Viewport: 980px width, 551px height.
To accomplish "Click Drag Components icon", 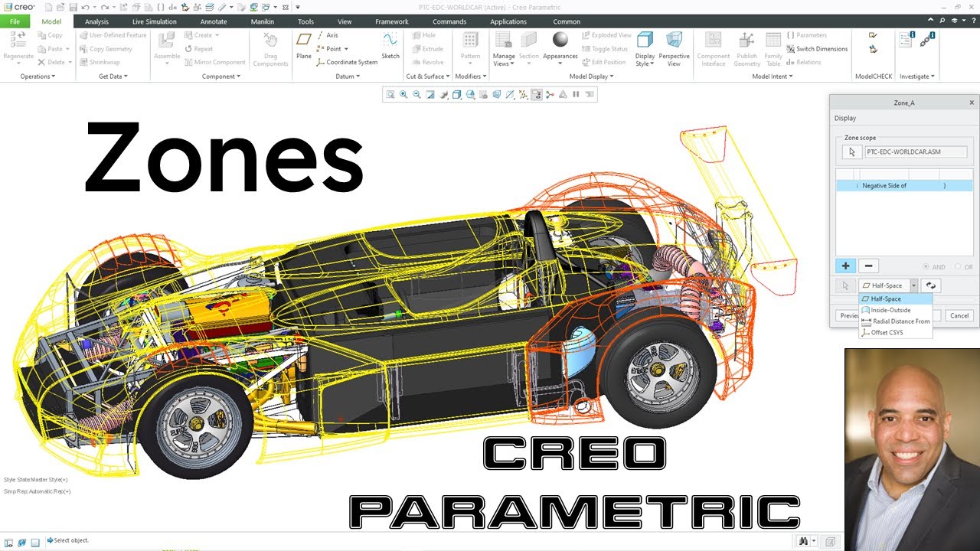I will 270,40.
